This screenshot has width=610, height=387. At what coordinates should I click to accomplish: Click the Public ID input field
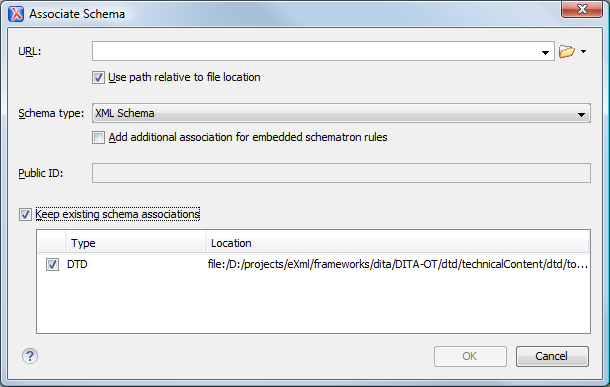tap(341, 173)
